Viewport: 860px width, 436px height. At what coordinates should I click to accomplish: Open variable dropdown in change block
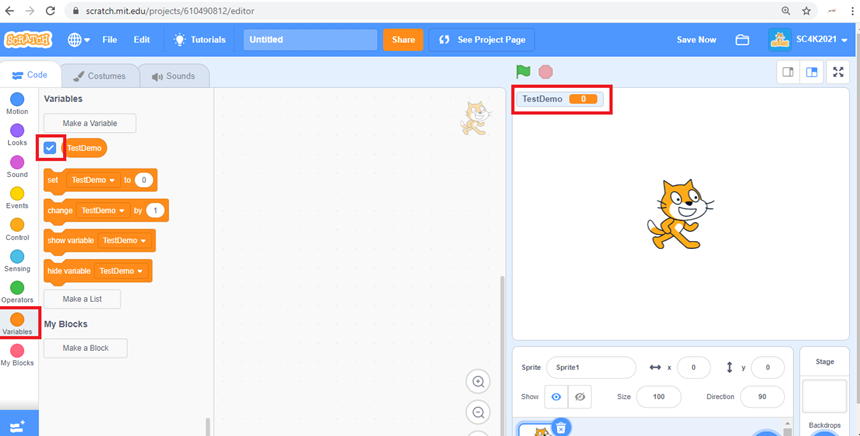point(103,211)
